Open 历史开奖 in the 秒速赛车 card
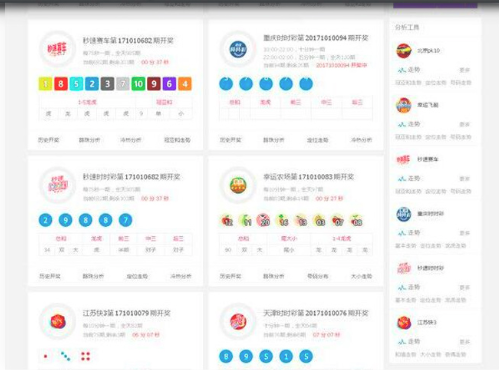 (x=49, y=140)
